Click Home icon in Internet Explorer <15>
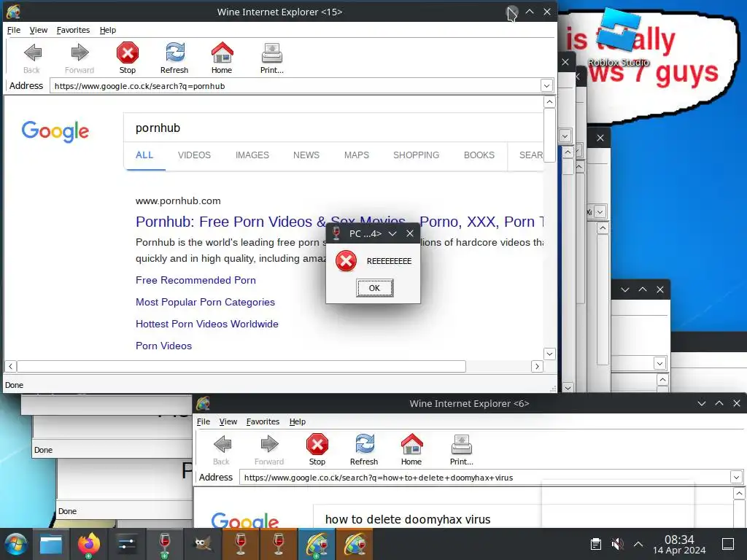Viewport: 747px width, 560px height. (222, 52)
